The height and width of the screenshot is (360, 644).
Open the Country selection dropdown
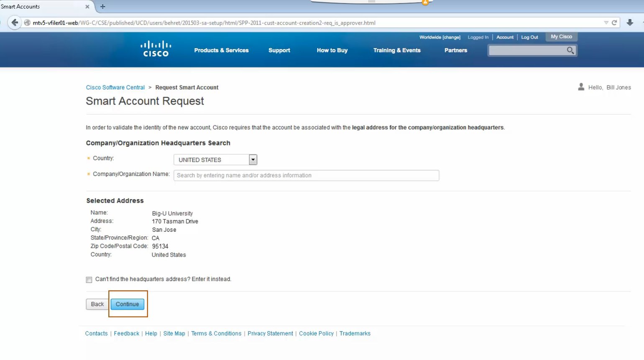(253, 159)
